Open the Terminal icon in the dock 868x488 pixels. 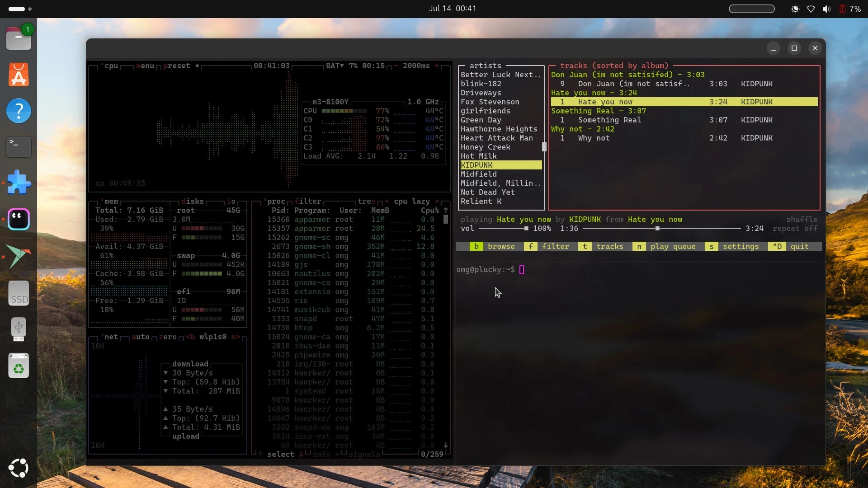pyautogui.click(x=19, y=147)
